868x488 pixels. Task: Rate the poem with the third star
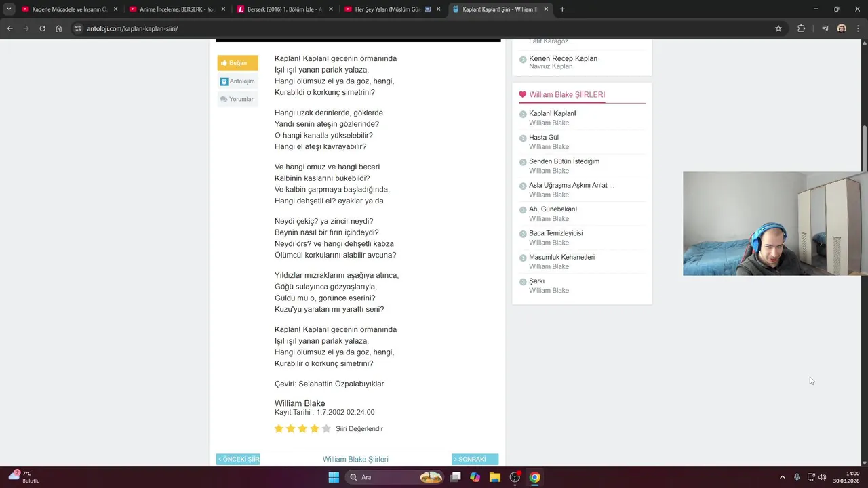point(302,429)
